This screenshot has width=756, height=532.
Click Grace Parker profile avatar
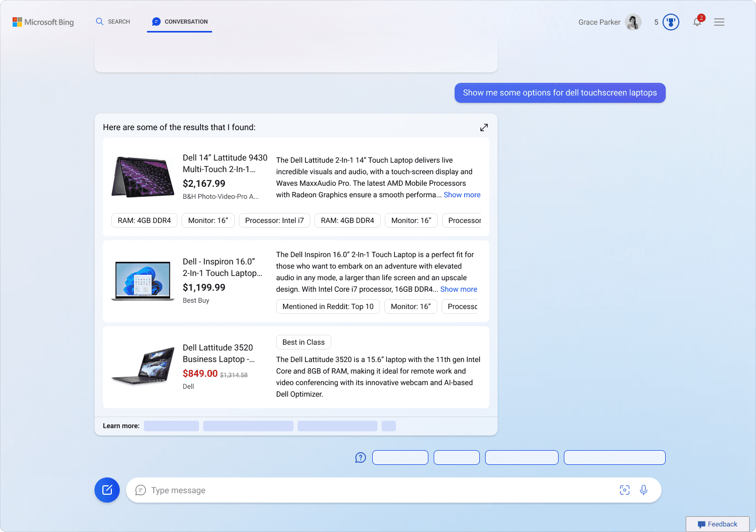click(633, 22)
